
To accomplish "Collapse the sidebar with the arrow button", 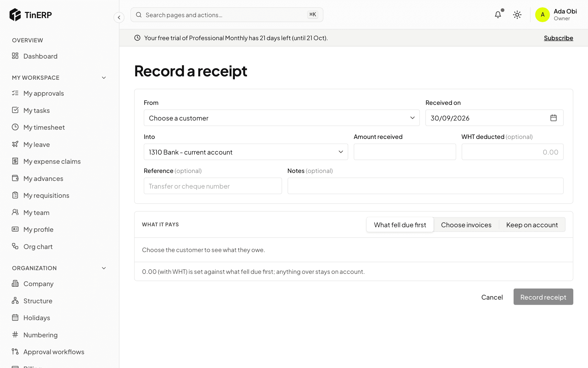I will pos(119,17).
